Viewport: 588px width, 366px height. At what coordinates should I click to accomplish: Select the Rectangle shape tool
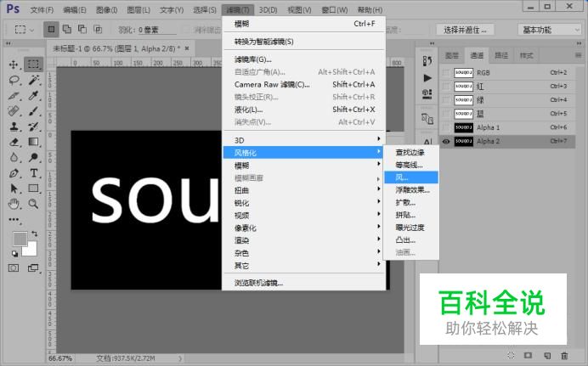(x=33, y=188)
